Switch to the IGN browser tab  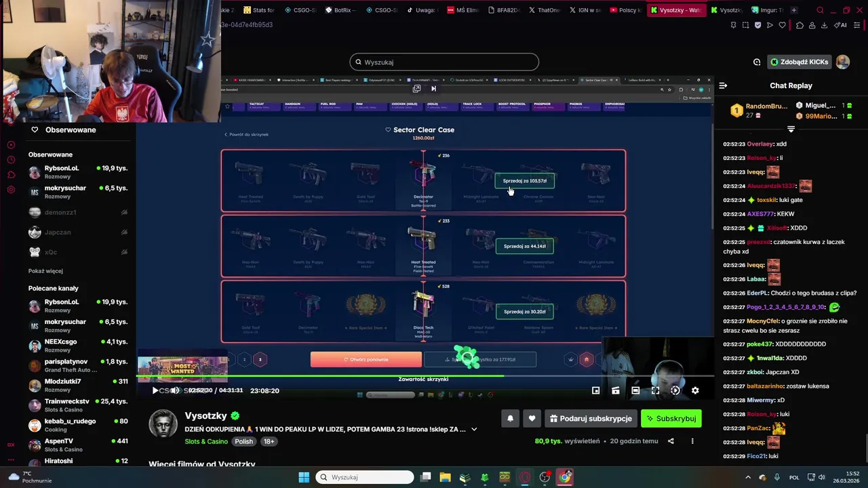pos(584,10)
